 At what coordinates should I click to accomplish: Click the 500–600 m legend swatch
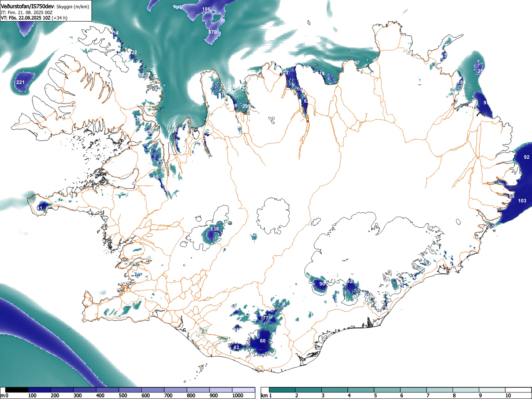click(x=130, y=390)
